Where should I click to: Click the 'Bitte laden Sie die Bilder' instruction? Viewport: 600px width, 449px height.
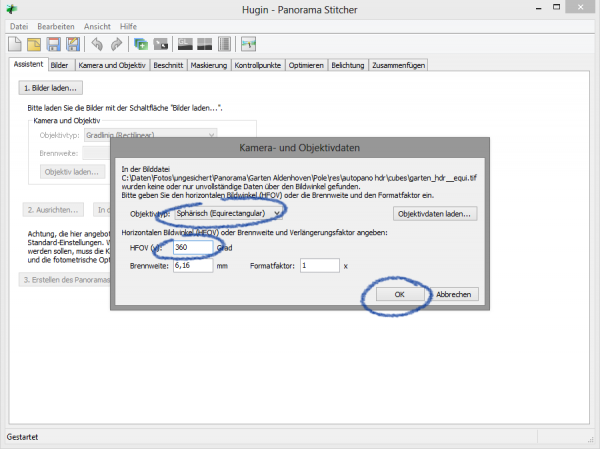125,108
